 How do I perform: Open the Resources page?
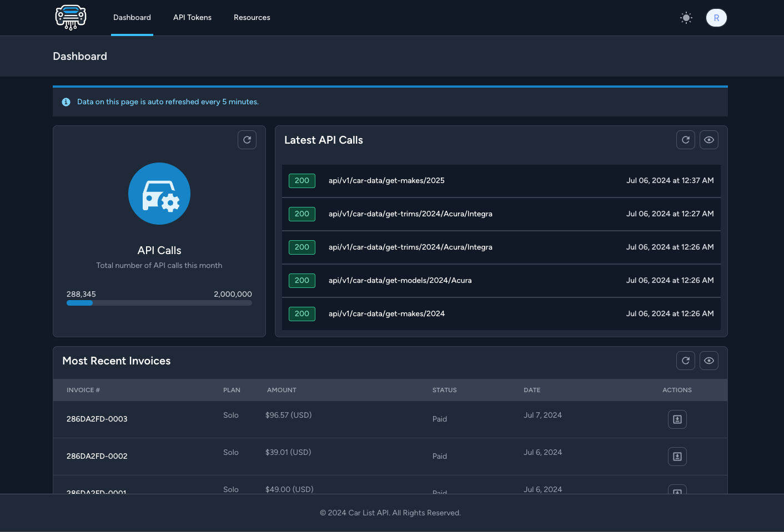coord(252,17)
